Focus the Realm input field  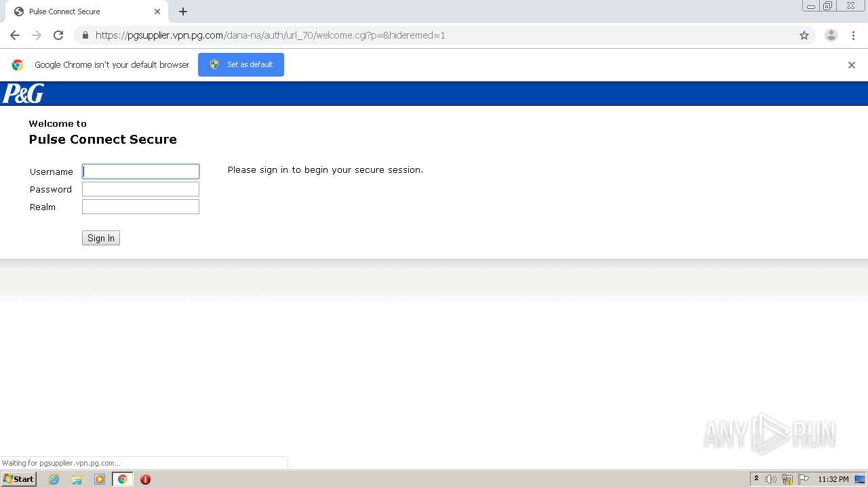(x=140, y=207)
